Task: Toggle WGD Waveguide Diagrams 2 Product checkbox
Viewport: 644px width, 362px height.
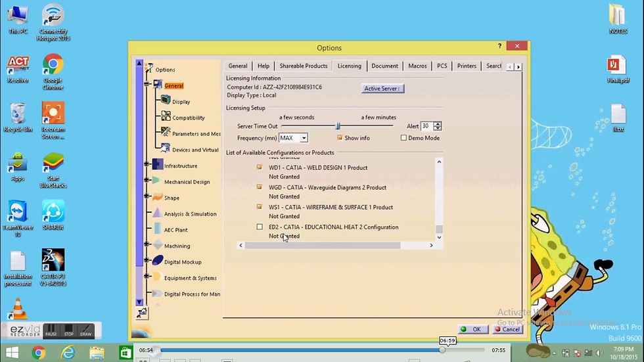Action: coord(259,187)
